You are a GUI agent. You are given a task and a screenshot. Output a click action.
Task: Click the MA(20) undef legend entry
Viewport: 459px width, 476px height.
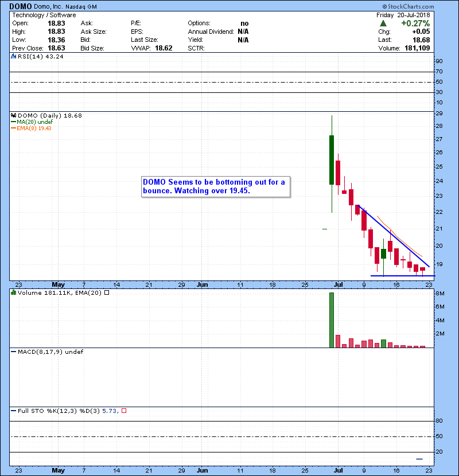click(32, 122)
